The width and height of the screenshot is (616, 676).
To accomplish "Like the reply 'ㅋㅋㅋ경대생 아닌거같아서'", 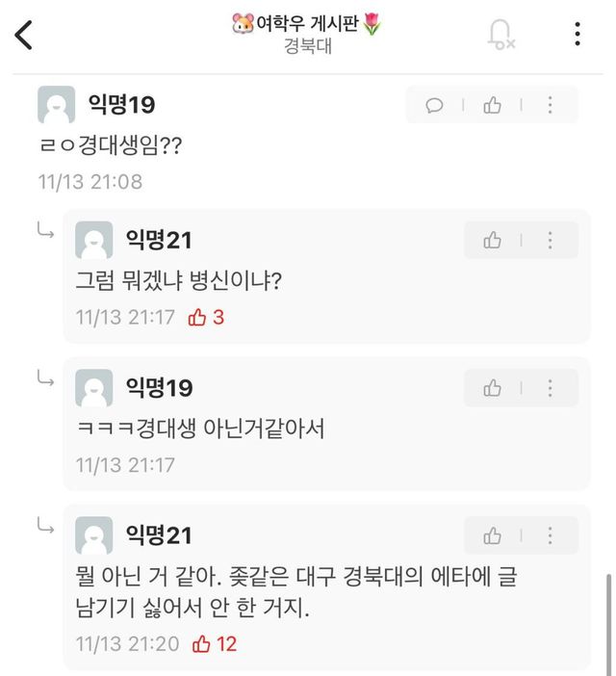I will pyautogui.click(x=493, y=388).
